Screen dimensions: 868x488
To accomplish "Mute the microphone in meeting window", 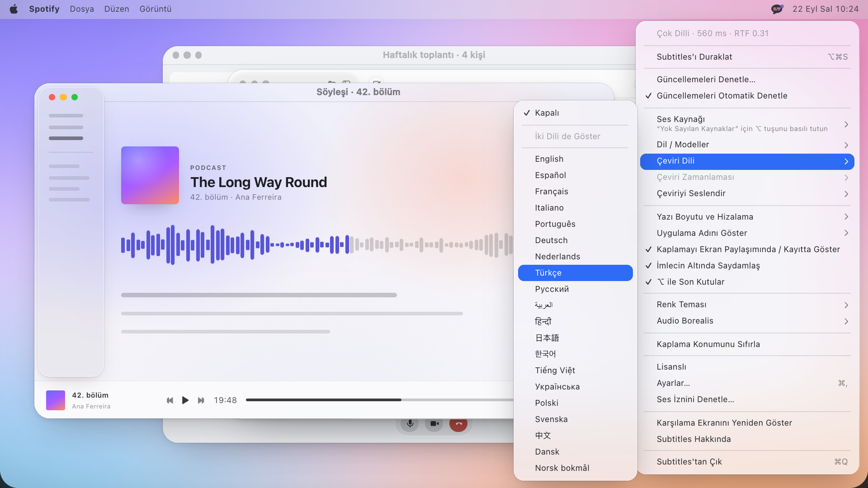I will [410, 424].
